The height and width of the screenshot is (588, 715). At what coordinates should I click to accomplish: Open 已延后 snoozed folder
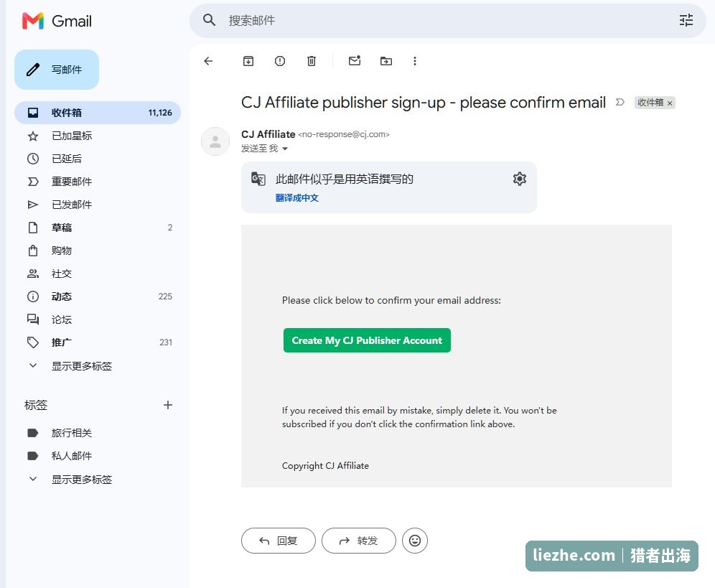(x=98, y=159)
